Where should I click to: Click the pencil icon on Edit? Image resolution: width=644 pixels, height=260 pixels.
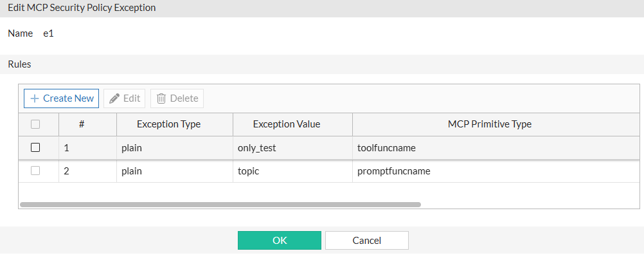pos(114,98)
